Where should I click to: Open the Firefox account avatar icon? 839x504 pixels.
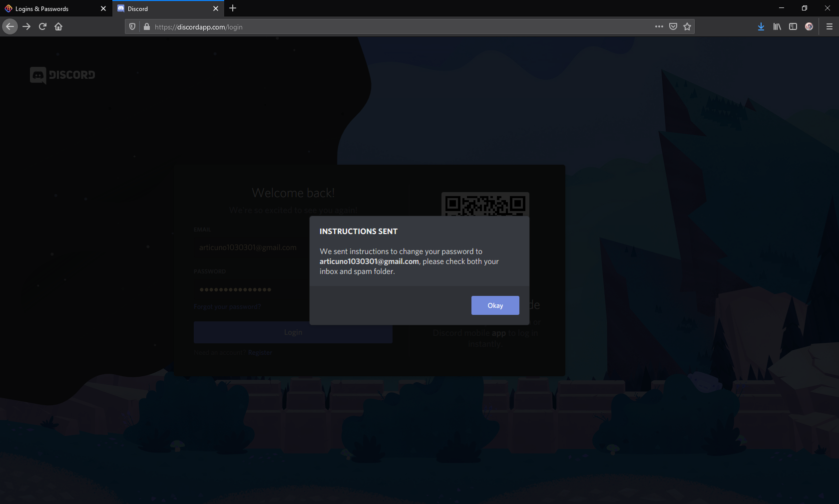click(x=809, y=26)
